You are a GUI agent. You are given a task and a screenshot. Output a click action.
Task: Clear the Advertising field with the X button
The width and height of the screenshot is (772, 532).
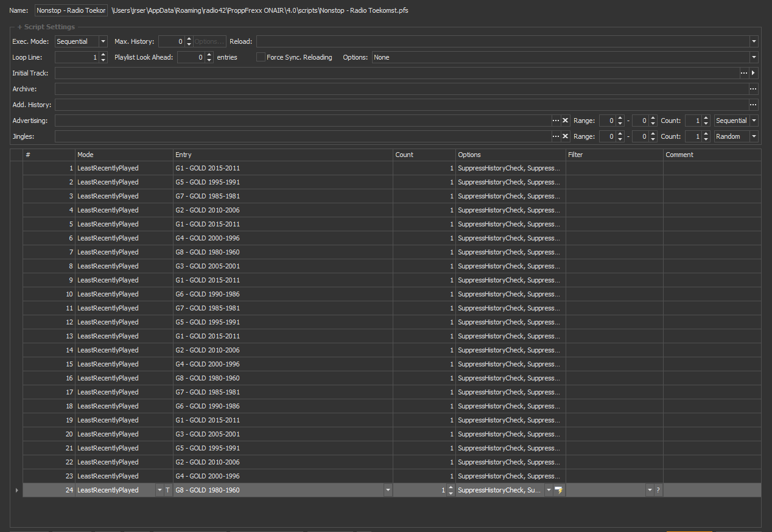pyautogui.click(x=565, y=121)
